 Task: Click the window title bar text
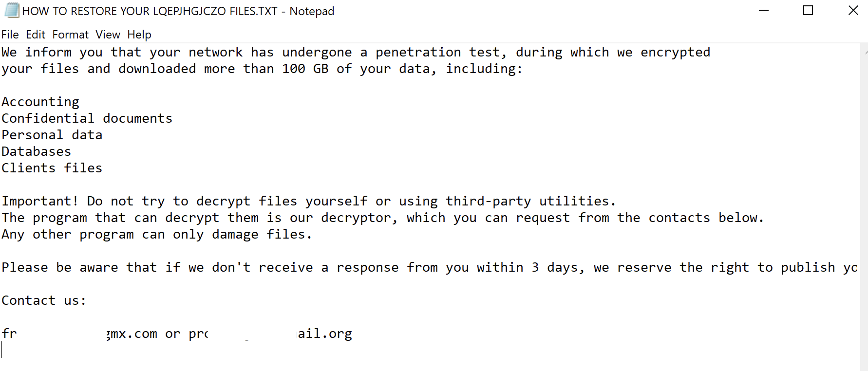coord(178,11)
